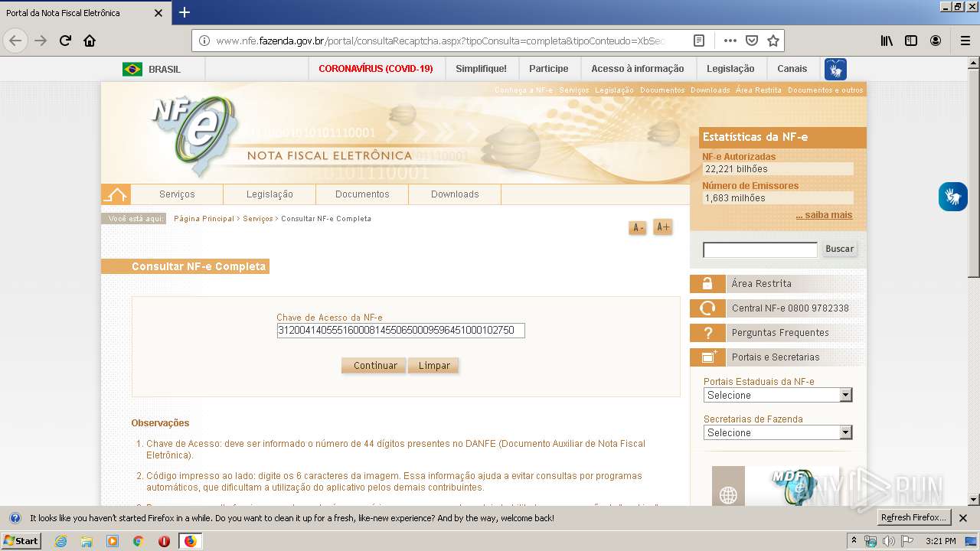Bookmark this page with the star icon
This screenshot has height=551, width=980.
tap(773, 41)
